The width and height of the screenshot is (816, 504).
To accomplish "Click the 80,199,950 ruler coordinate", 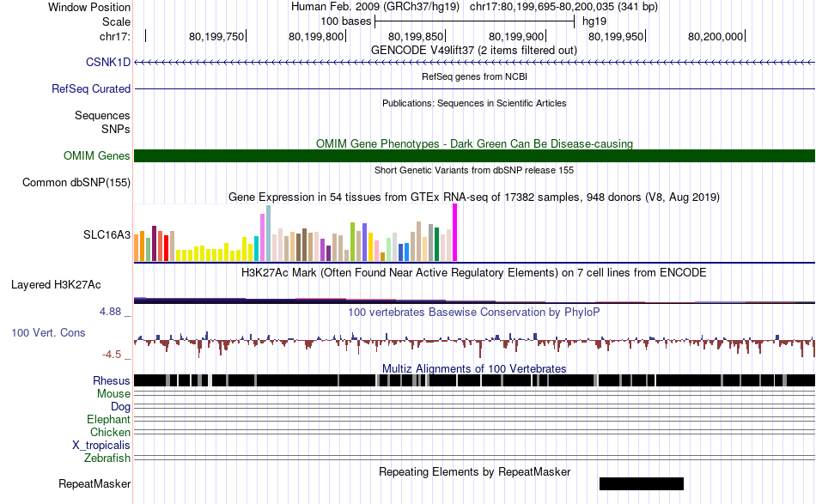I will pyautogui.click(x=616, y=36).
